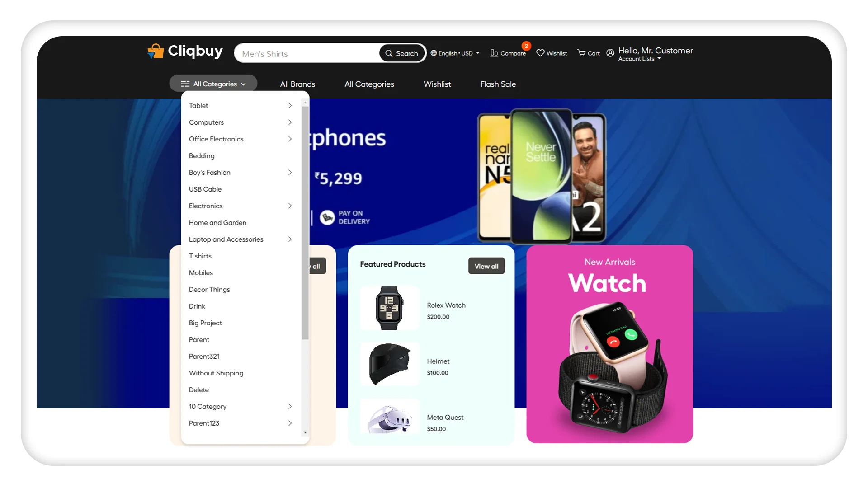
Task: Open the All Categories dropdown menu
Action: tap(213, 84)
